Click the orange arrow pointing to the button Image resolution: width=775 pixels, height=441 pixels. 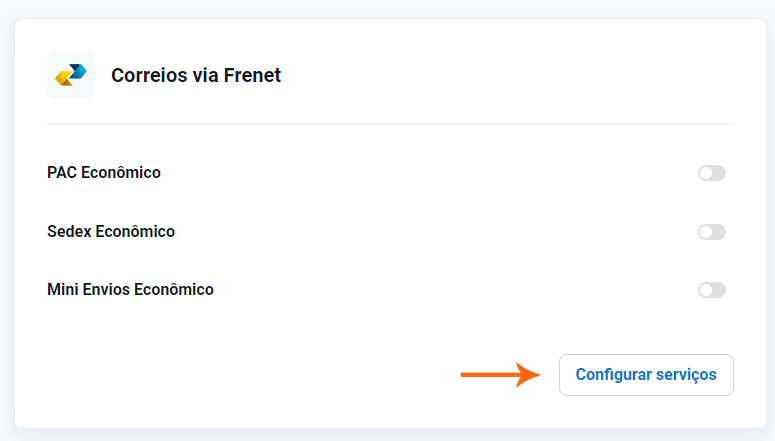[500, 375]
